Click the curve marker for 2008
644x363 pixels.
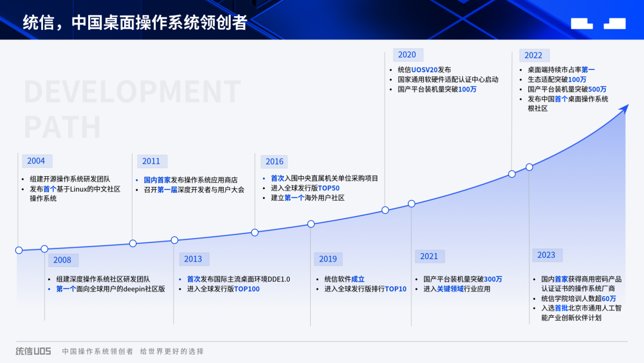pos(44,249)
